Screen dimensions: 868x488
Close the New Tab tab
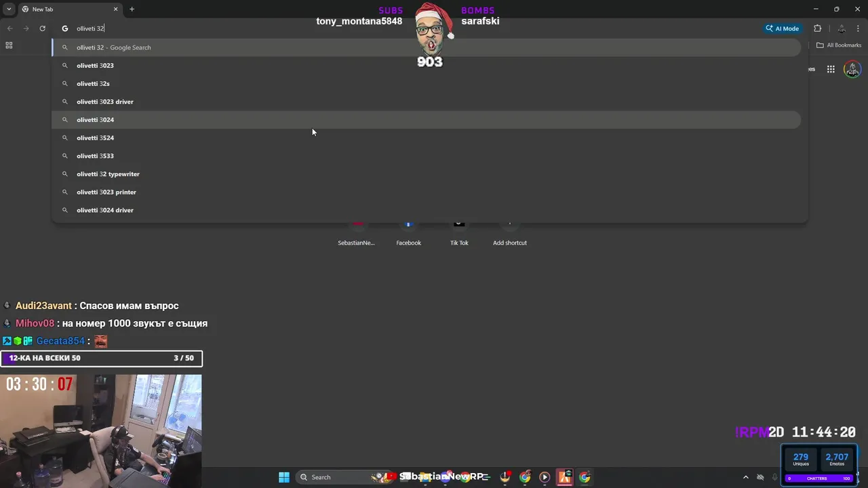tap(115, 9)
